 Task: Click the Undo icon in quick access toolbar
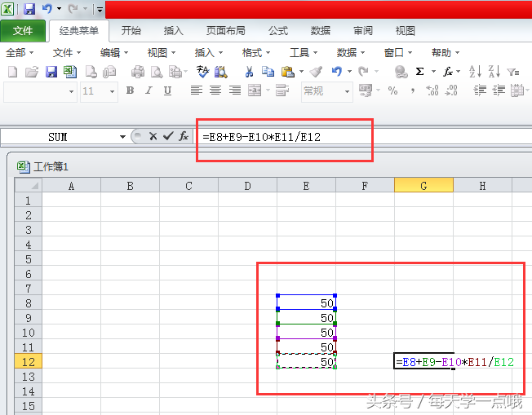47,9
